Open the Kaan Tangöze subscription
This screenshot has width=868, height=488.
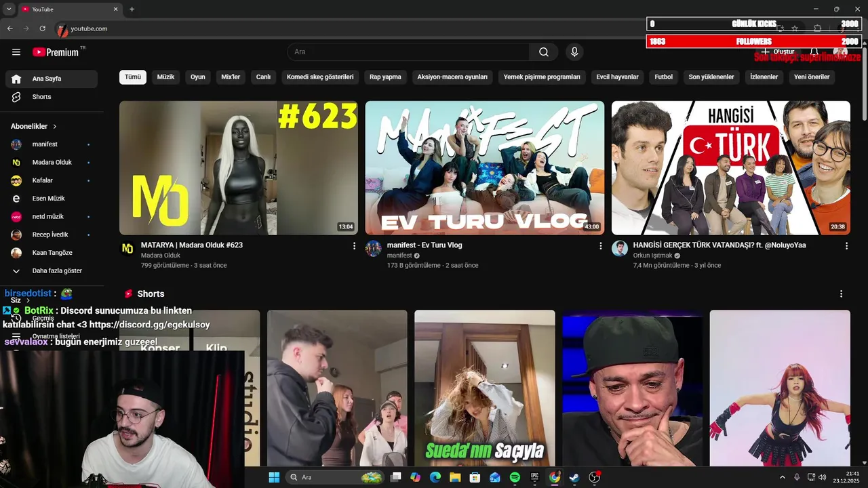click(52, 253)
